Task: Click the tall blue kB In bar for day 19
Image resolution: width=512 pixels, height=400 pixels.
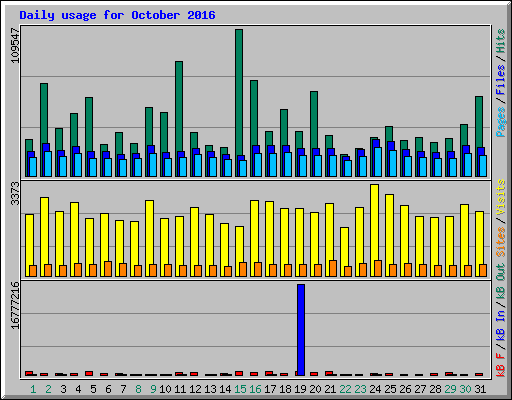Action: [x=301, y=330]
